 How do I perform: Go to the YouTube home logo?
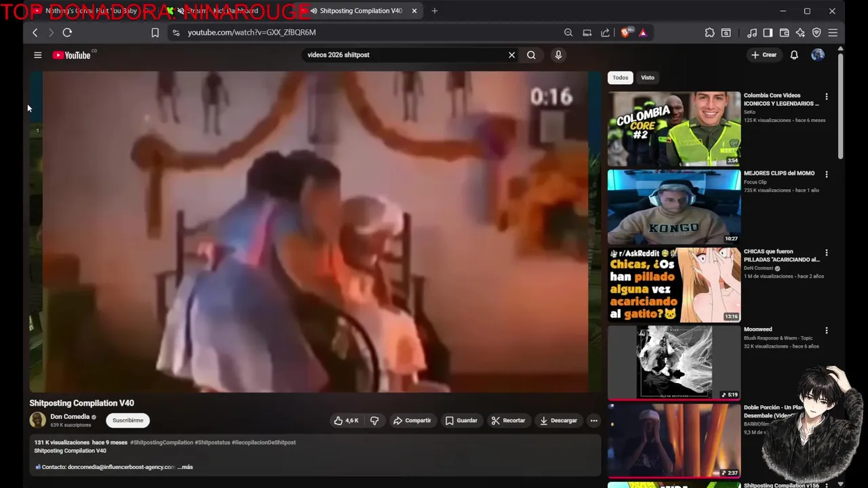[x=71, y=55]
